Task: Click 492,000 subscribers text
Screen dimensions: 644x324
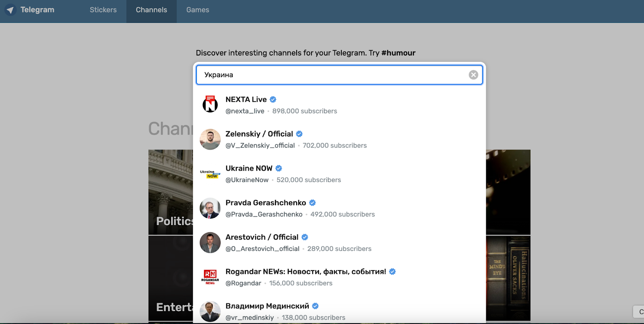Action: (343, 214)
